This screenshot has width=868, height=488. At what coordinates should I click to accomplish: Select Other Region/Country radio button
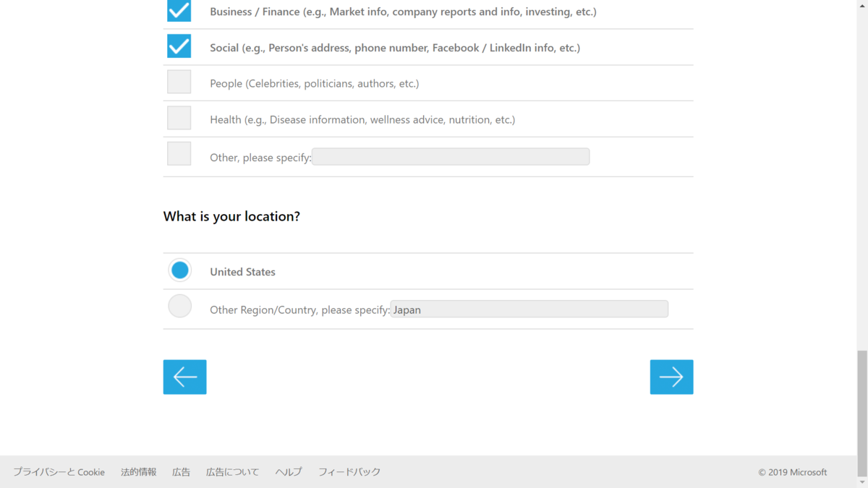coord(180,307)
